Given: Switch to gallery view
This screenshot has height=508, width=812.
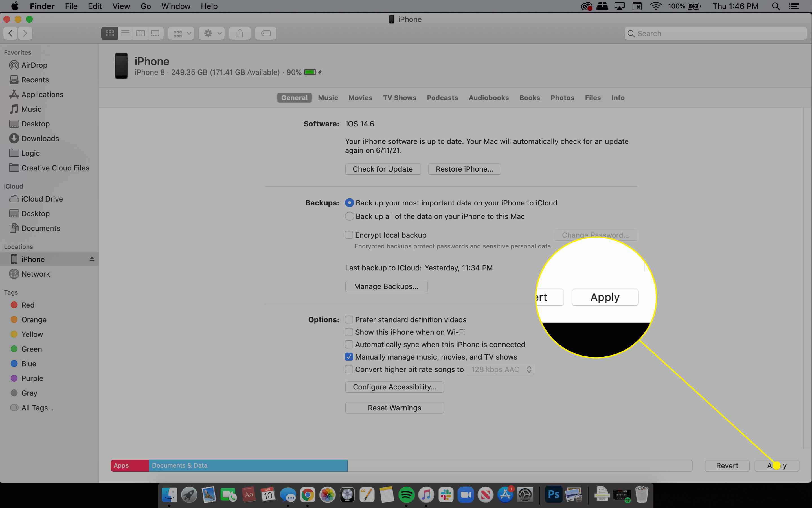Looking at the screenshot, I should coord(155,33).
